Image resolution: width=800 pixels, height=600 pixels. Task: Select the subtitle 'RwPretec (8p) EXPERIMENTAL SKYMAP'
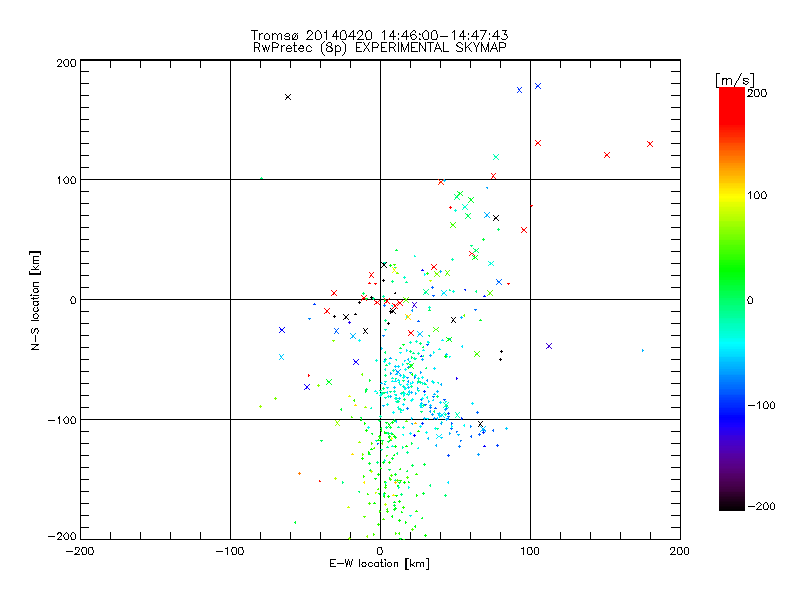380,47
